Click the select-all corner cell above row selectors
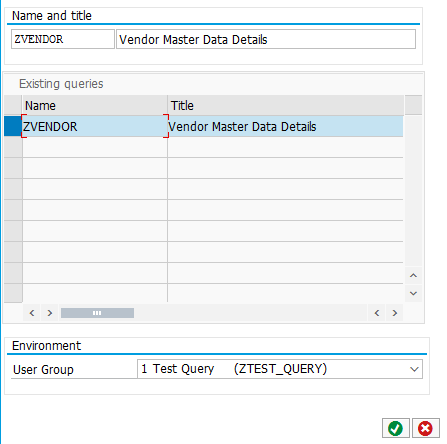 tap(13, 106)
